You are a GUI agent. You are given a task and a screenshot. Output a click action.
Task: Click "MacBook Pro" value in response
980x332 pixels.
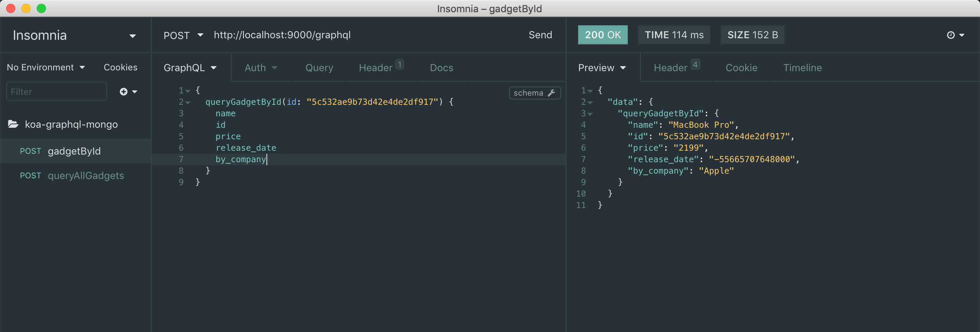coord(701,125)
